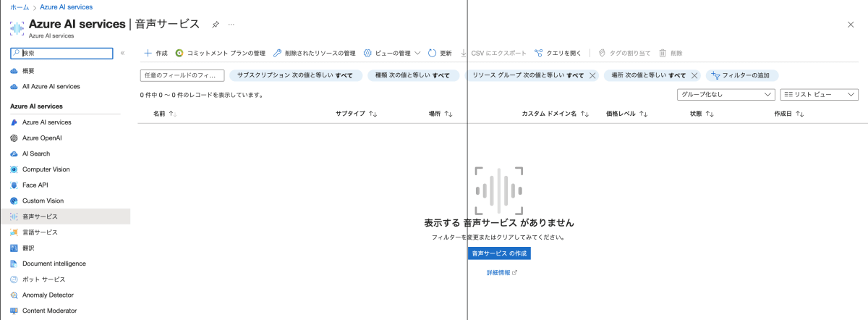Open コミットメント プランの管理

221,53
